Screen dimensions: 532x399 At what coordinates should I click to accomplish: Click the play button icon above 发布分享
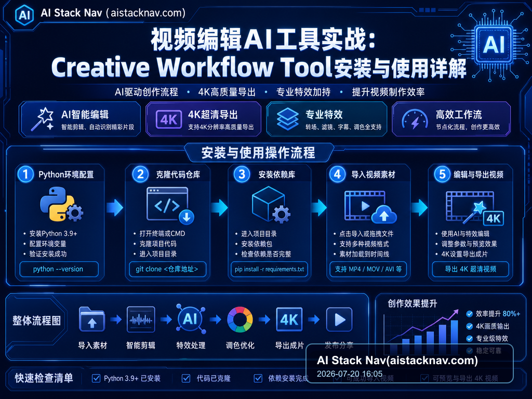coord(339,320)
